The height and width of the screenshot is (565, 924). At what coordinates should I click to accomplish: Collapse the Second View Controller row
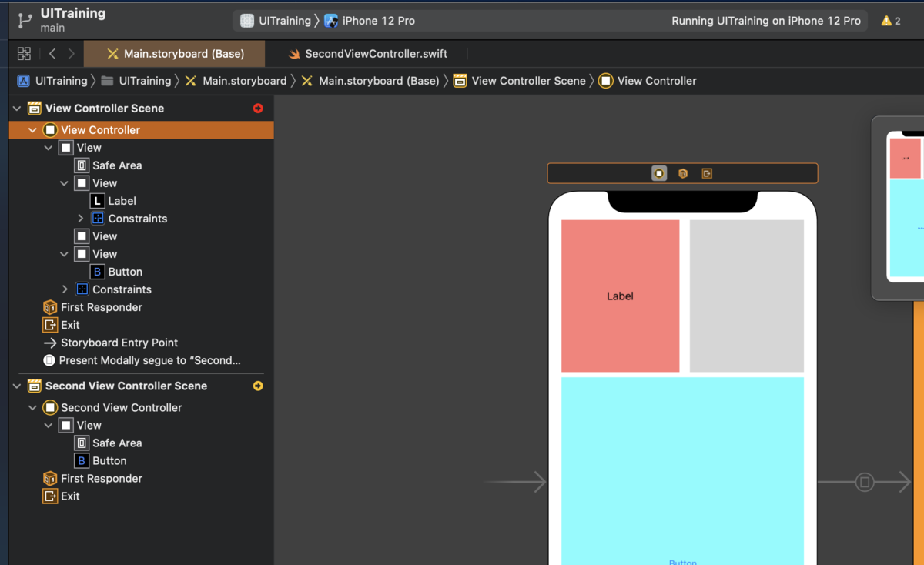pos(32,408)
